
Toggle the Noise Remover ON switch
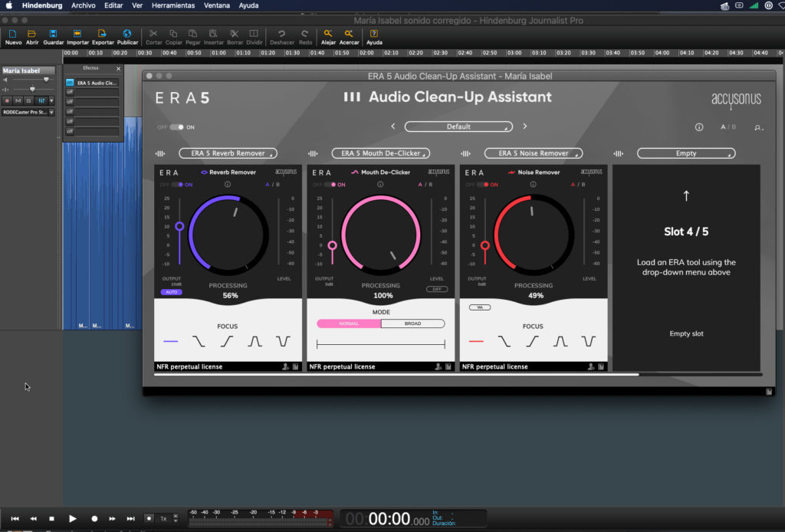click(x=483, y=185)
